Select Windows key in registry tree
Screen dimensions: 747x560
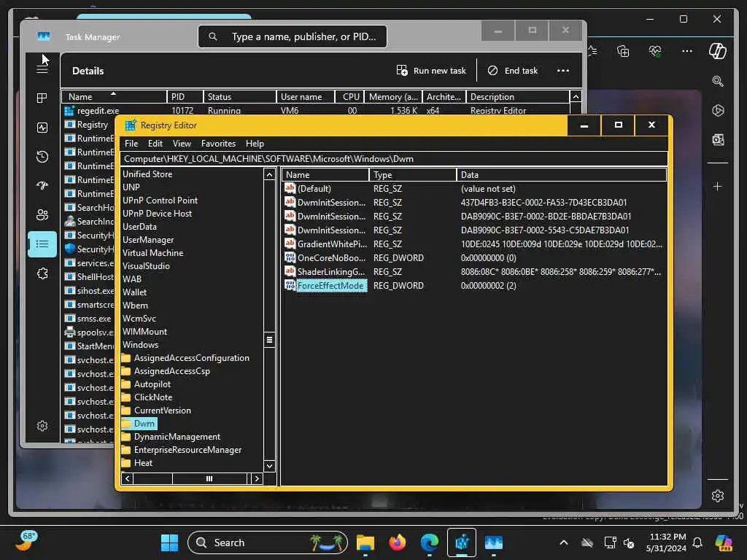(140, 345)
